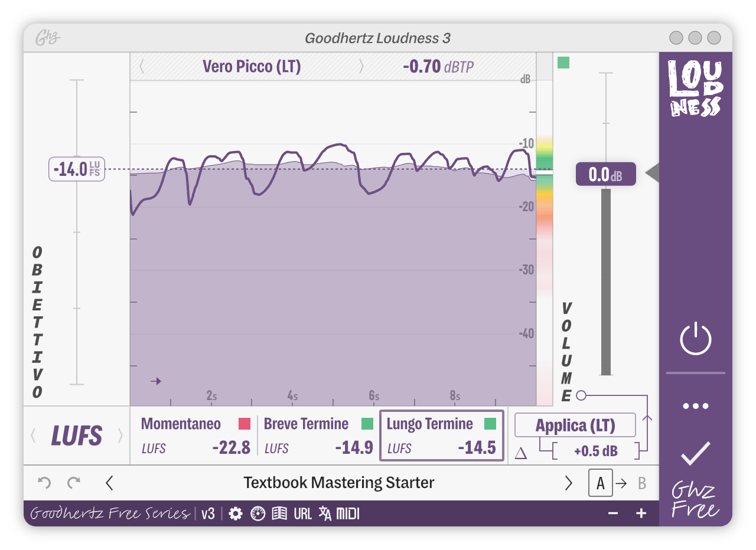Click the -14.0 LUFS target handle
The height and width of the screenshot is (550, 756).
(x=77, y=169)
